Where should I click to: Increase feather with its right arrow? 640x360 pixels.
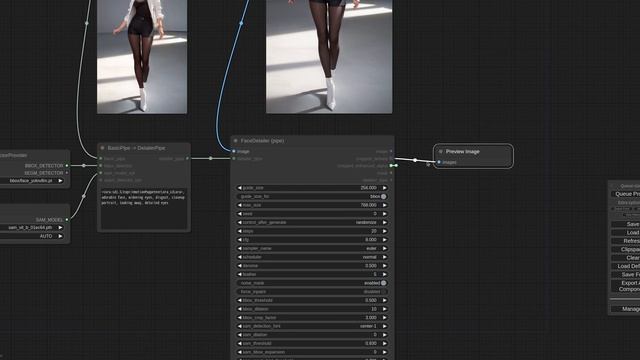(x=384, y=274)
